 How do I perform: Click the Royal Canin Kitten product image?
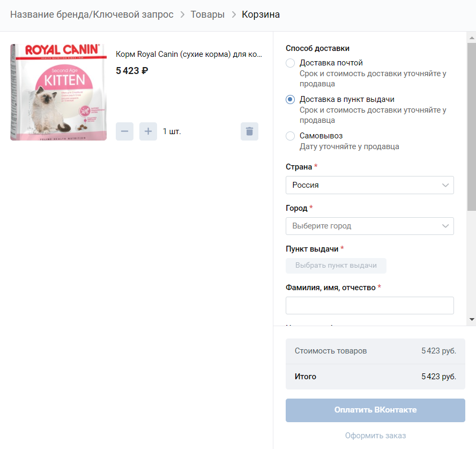58,92
